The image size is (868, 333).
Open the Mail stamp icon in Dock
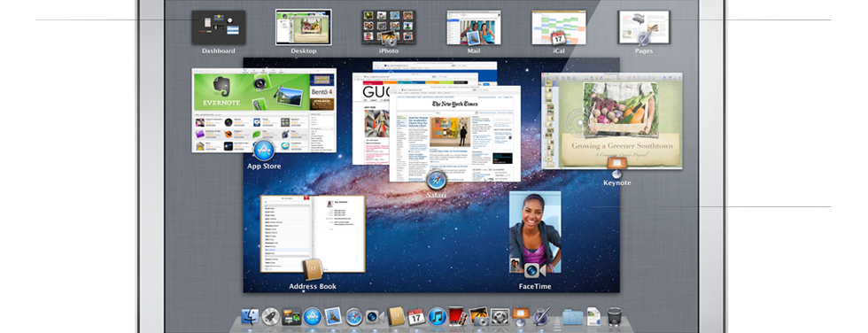coord(333,316)
